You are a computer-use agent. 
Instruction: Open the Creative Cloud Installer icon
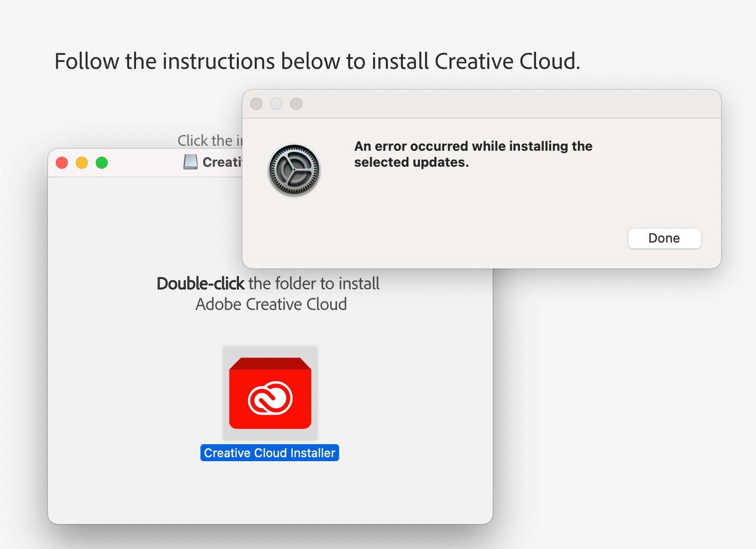[270, 393]
